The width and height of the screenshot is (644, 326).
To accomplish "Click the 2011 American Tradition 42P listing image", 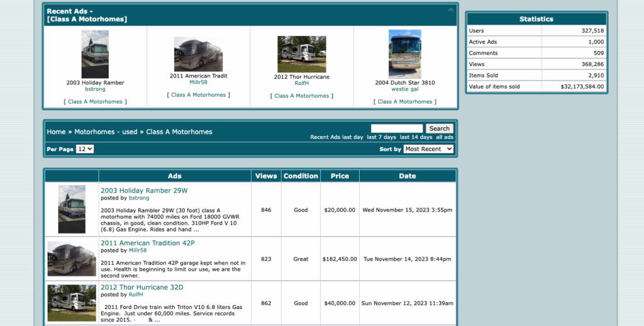I will [x=72, y=259].
